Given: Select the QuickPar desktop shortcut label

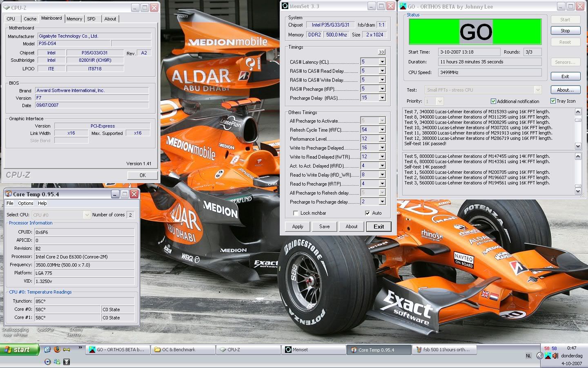Looking at the screenshot, I should pos(45,329).
